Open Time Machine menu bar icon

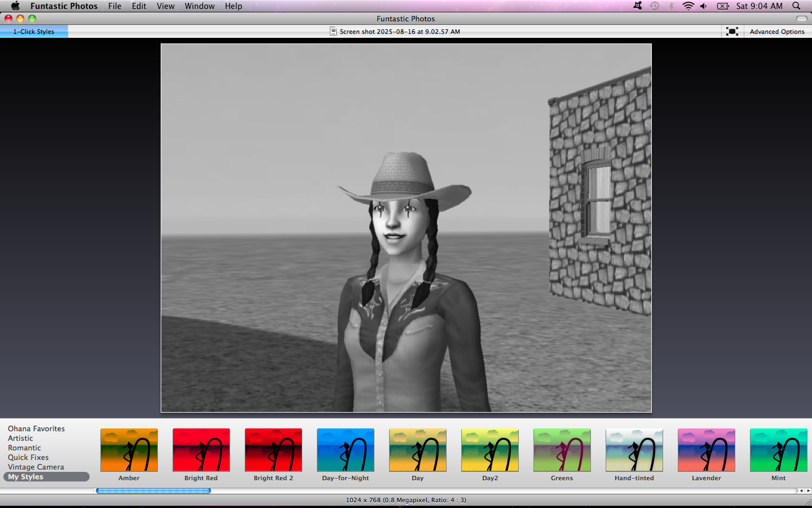655,6
